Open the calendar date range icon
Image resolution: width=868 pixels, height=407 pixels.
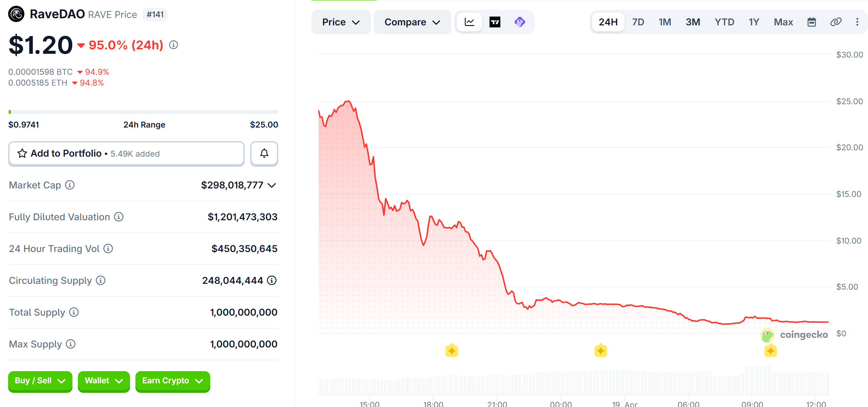tap(812, 22)
